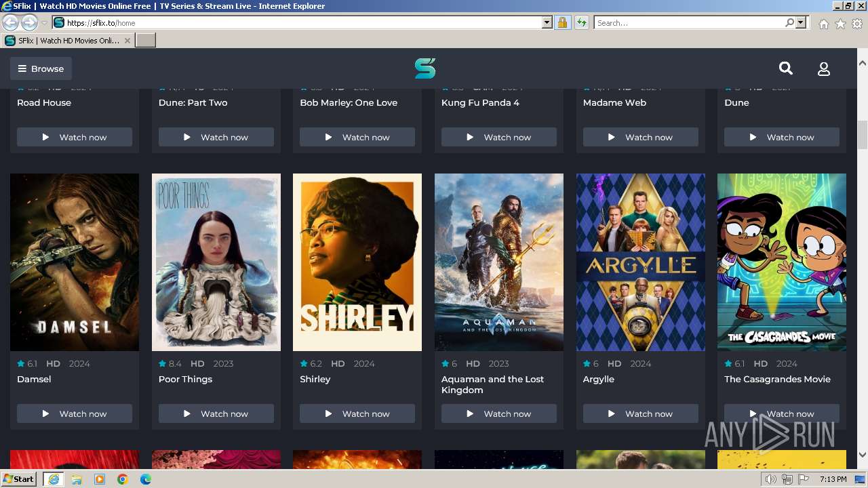Open the Argylle title link
Image resolution: width=868 pixels, height=488 pixels.
point(599,380)
